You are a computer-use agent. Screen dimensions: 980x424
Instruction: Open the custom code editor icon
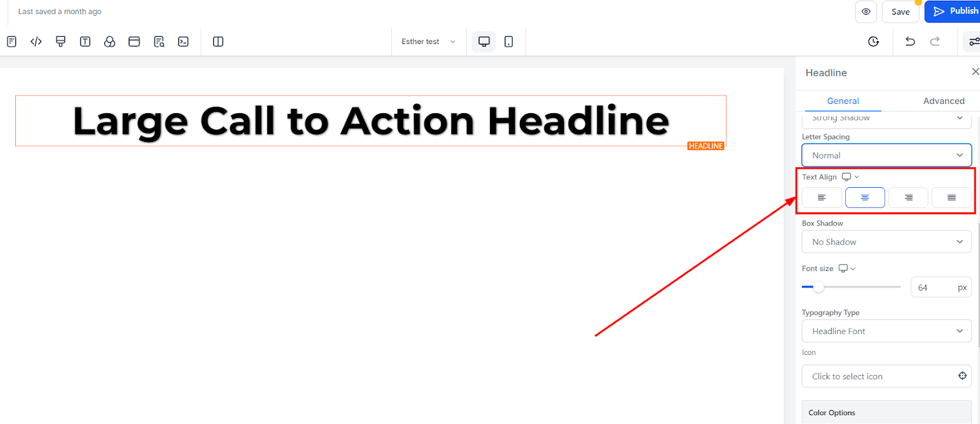(x=36, y=42)
